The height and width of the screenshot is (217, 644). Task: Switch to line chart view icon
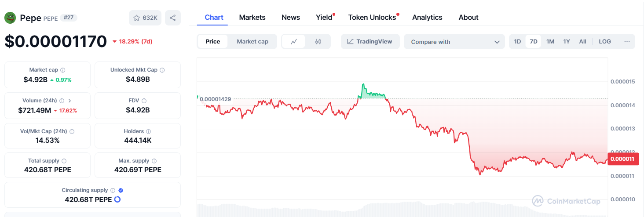tap(294, 42)
